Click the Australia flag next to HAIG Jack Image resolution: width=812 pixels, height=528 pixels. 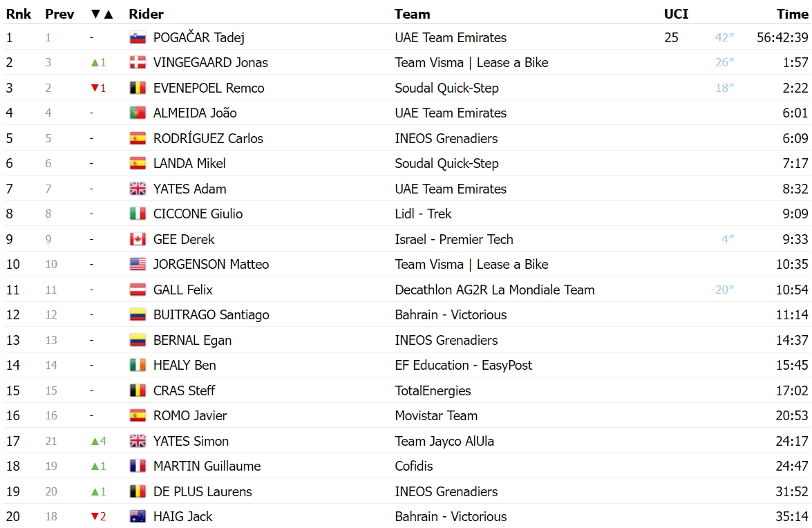(138, 517)
